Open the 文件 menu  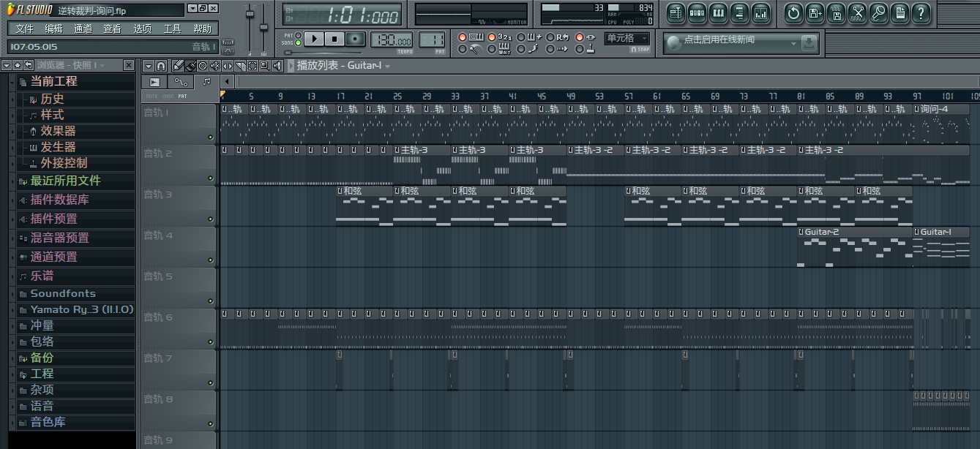pyautogui.click(x=24, y=29)
